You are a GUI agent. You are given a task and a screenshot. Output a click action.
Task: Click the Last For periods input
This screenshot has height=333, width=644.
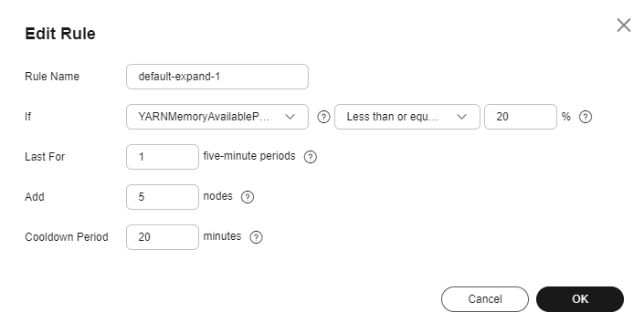163,157
